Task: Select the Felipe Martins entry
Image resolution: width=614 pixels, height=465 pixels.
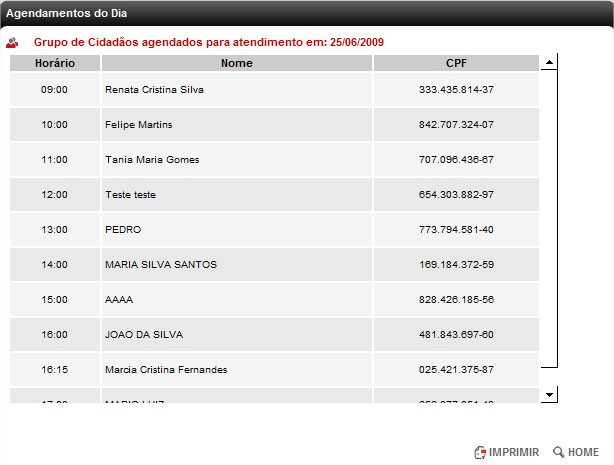Action: pos(139,125)
